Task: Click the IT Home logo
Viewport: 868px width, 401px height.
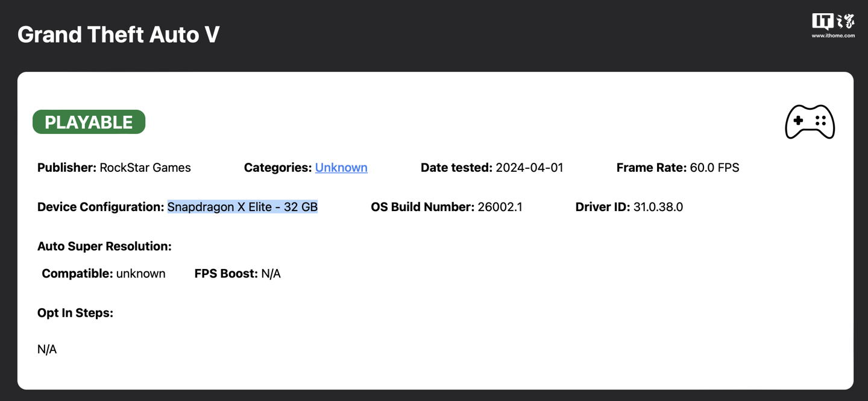Action: coord(832,22)
